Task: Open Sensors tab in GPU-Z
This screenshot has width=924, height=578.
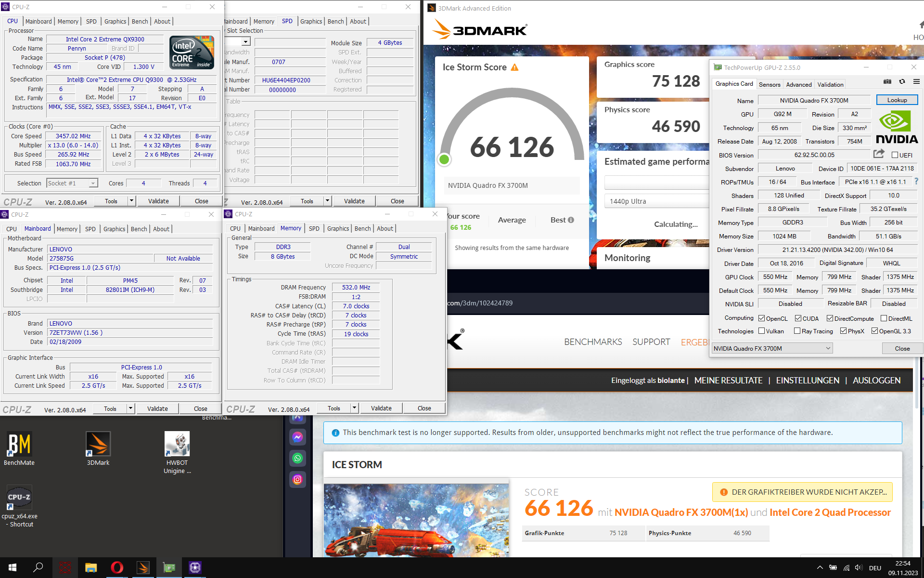Action: pos(770,84)
